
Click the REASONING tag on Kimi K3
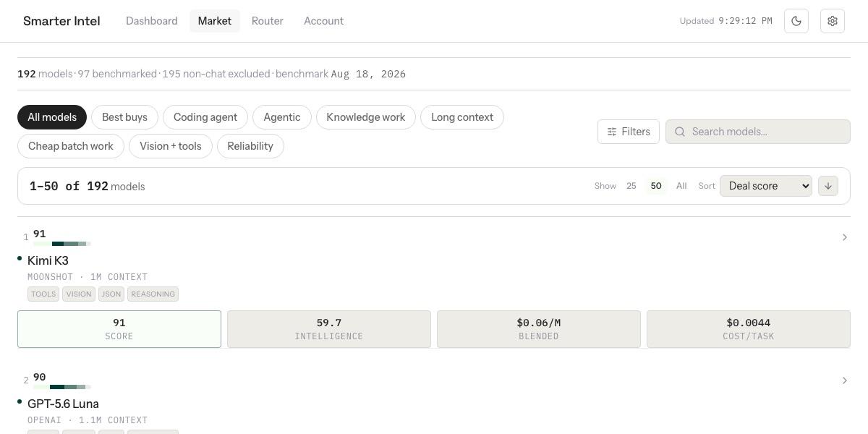[153, 294]
